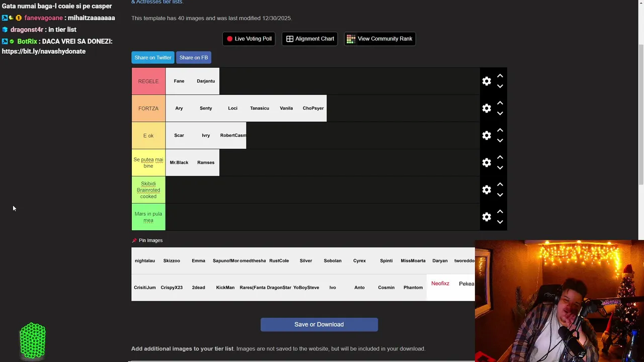The height and width of the screenshot is (362, 644).
Task: Move E ok tier up with arrow
Action: (500, 130)
